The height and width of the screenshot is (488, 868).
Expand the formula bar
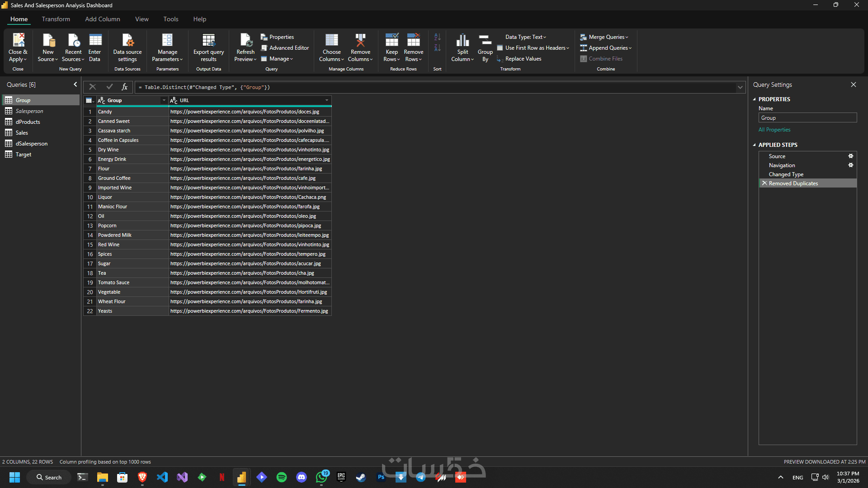click(x=740, y=88)
